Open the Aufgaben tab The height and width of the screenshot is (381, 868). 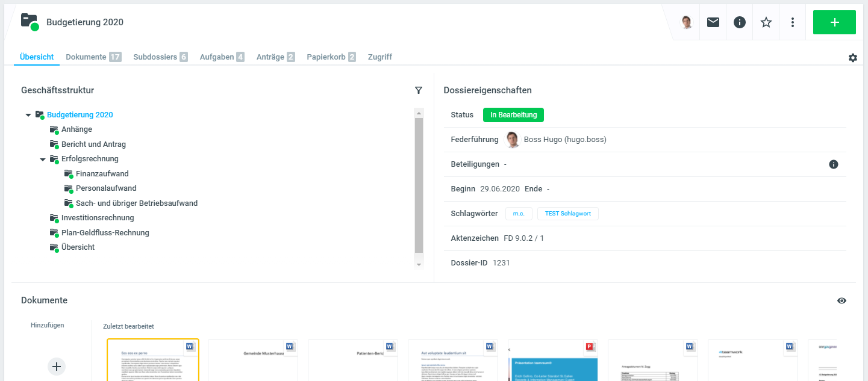pyautogui.click(x=217, y=57)
